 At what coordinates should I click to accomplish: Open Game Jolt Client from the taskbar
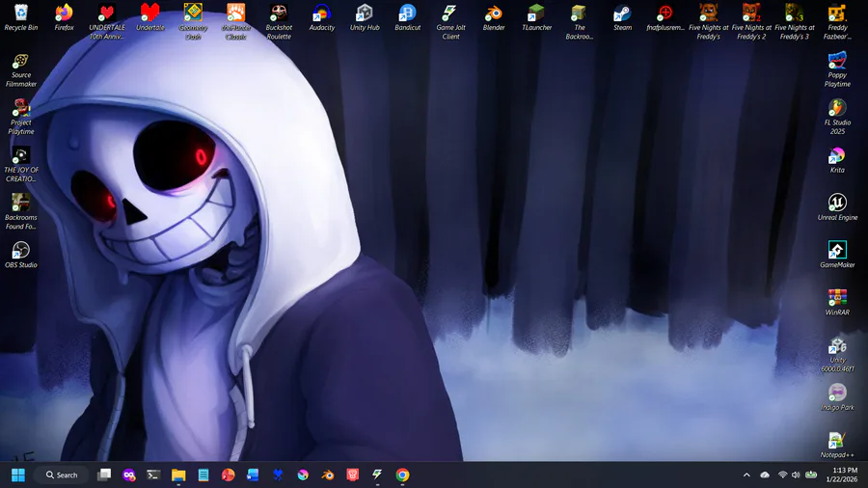377,474
